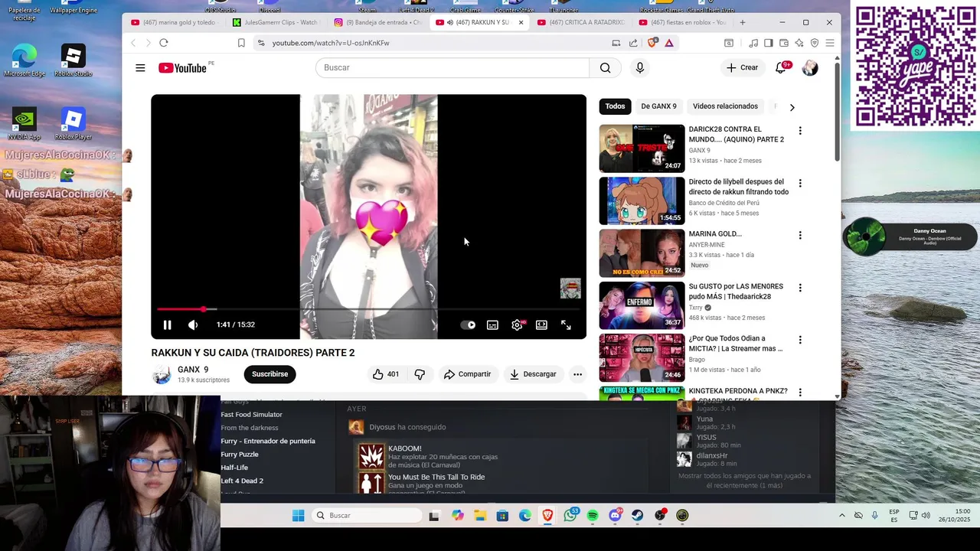This screenshot has height=551, width=980.
Task: Close the RAKKUN Y SU tab
Action: point(521,22)
